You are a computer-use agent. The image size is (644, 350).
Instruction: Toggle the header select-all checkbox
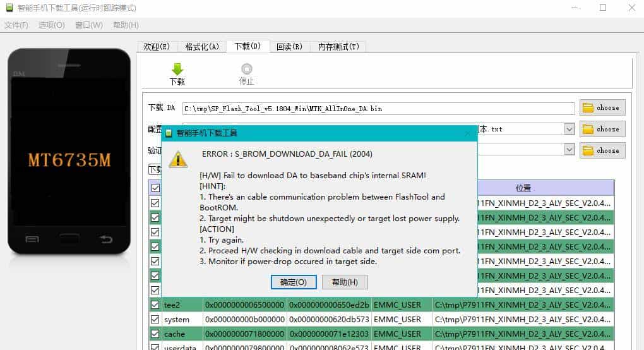[155, 188]
